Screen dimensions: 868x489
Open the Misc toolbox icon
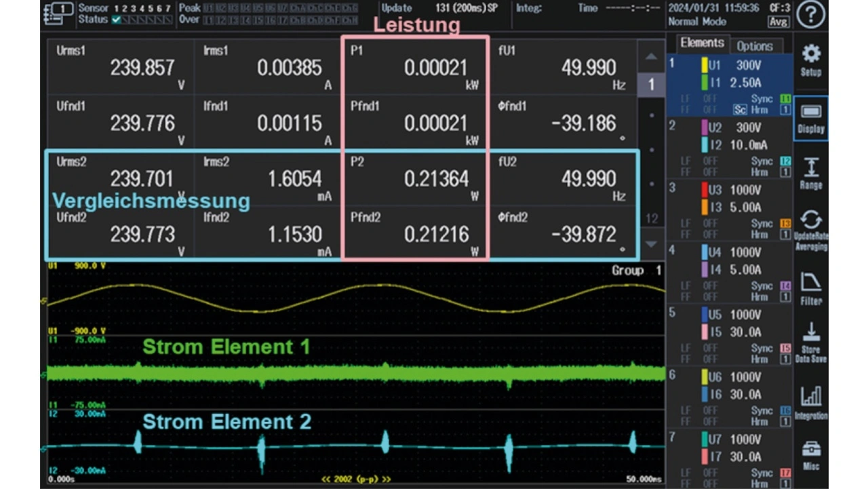[810, 454]
